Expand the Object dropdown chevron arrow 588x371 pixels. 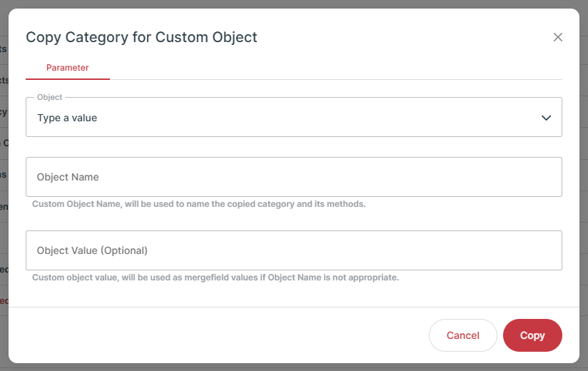(546, 118)
